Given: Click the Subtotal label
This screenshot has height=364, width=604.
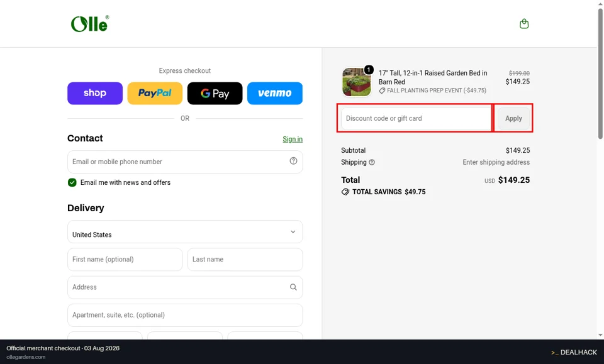Looking at the screenshot, I should [353, 150].
